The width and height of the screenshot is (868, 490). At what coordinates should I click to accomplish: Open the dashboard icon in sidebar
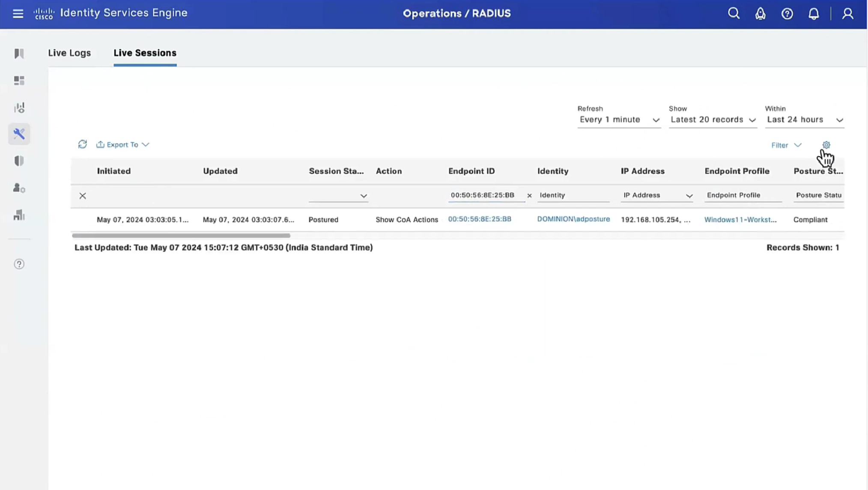pos(19,81)
